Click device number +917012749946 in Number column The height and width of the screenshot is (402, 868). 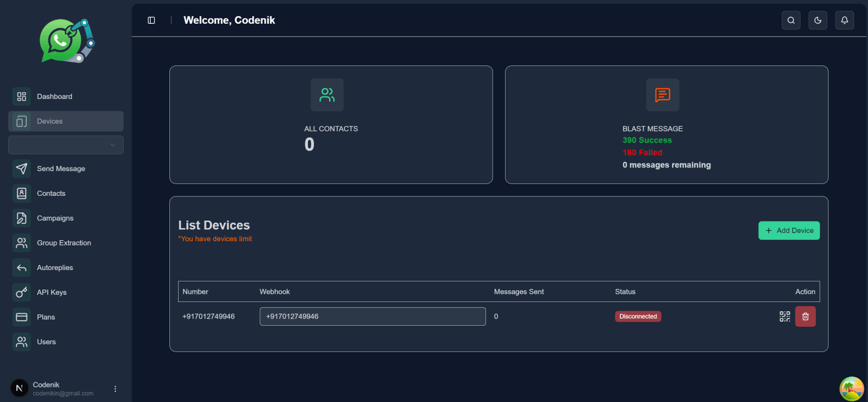(209, 316)
